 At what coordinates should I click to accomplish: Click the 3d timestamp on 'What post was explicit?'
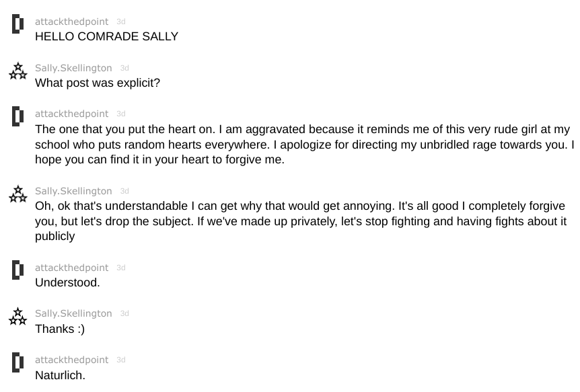124,68
